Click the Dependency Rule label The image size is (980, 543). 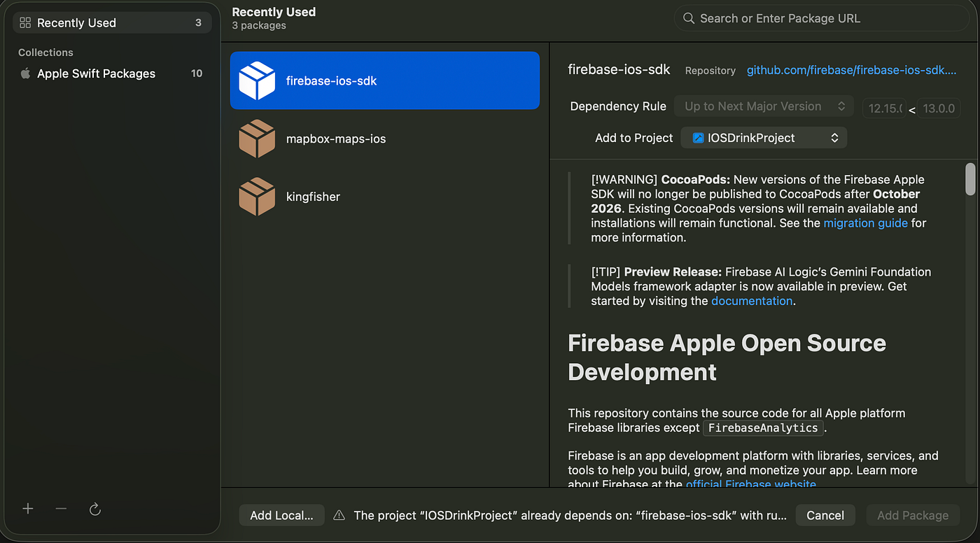click(618, 106)
